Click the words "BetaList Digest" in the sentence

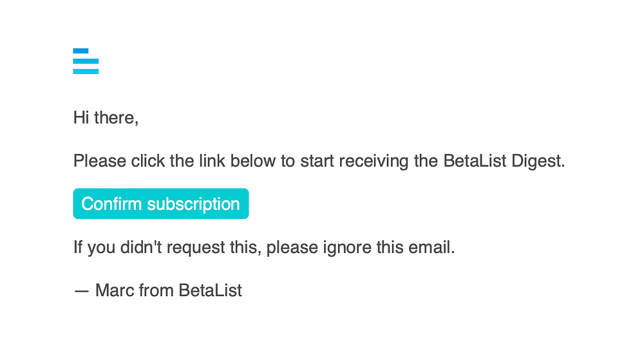point(504,162)
